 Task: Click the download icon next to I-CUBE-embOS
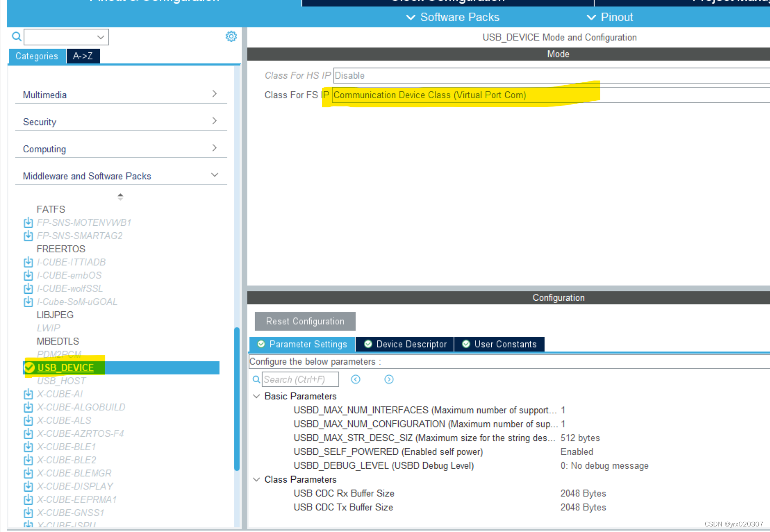28,275
